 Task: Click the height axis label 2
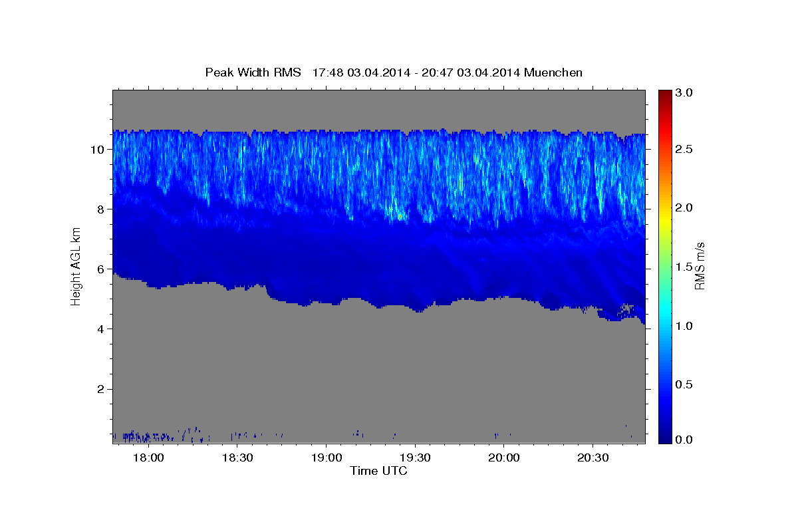102,389
